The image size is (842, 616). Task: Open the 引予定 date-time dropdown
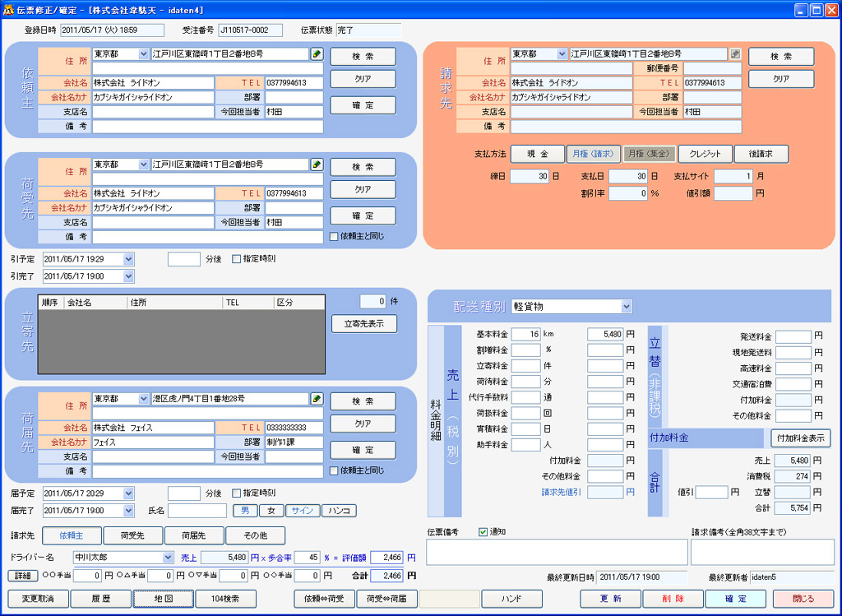128,259
